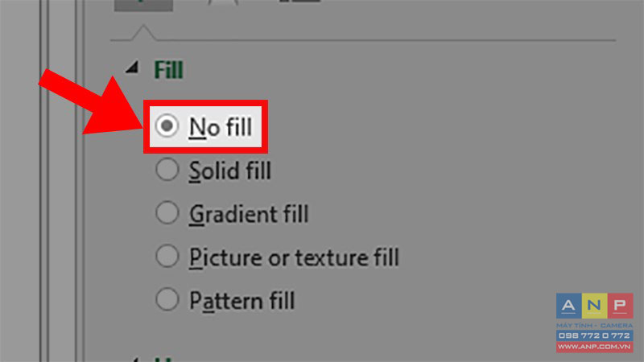Collapse the Fill section triangle

(x=132, y=68)
